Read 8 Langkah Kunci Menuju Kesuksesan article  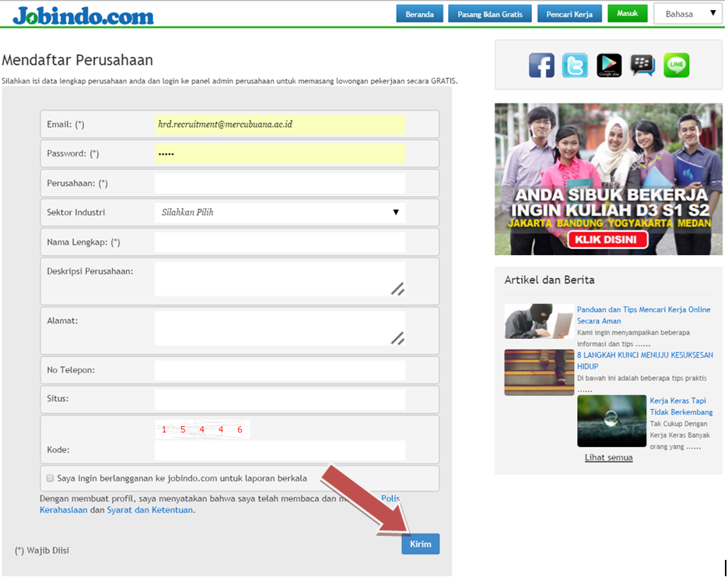click(x=645, y=361)
